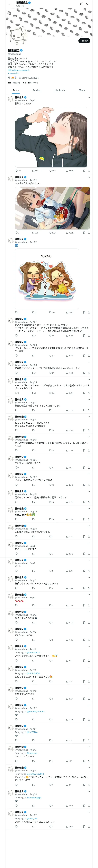This screenshot has width=98, height=868.
Task: Follow the 健康健全 account
Action: tap(84, 41)
